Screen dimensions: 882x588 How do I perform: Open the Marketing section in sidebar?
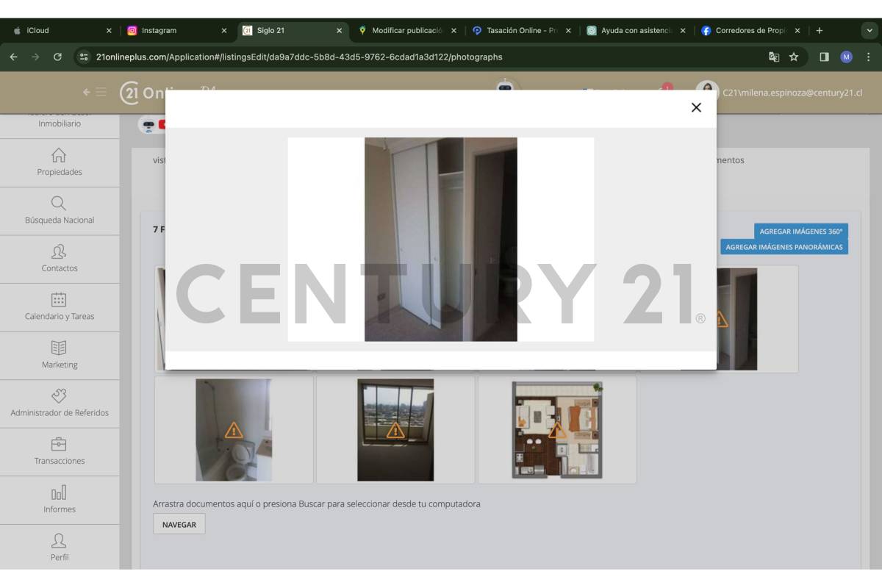[60, 355]
